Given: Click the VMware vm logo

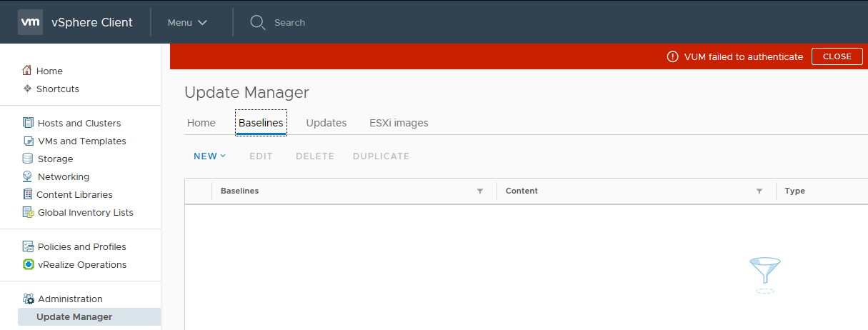Looking at the screenshot, I should (x=30, y=22).
